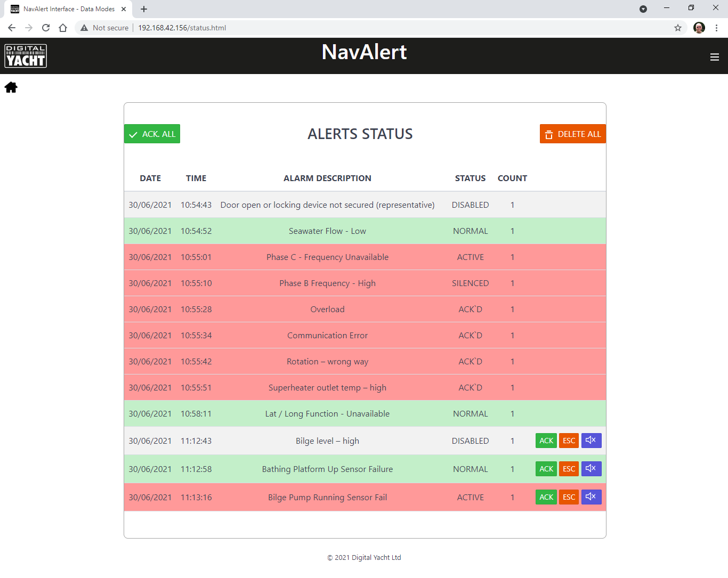Mute the Bilge level high alarm

591,441
